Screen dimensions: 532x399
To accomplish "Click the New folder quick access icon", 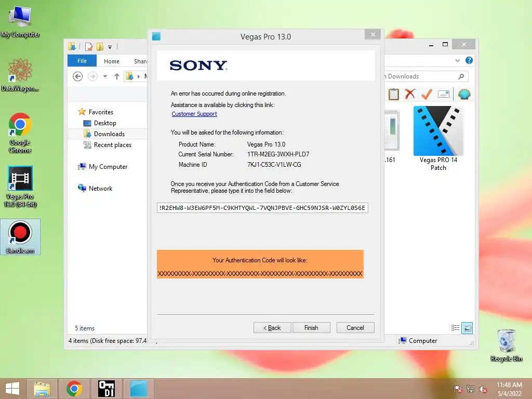I will (x=100, y=46).
